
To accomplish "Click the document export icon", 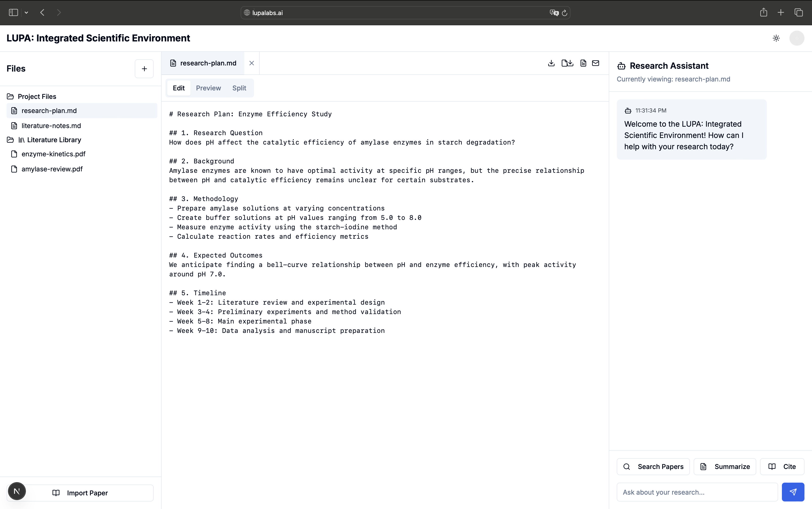I will click(x=583, y=63).
